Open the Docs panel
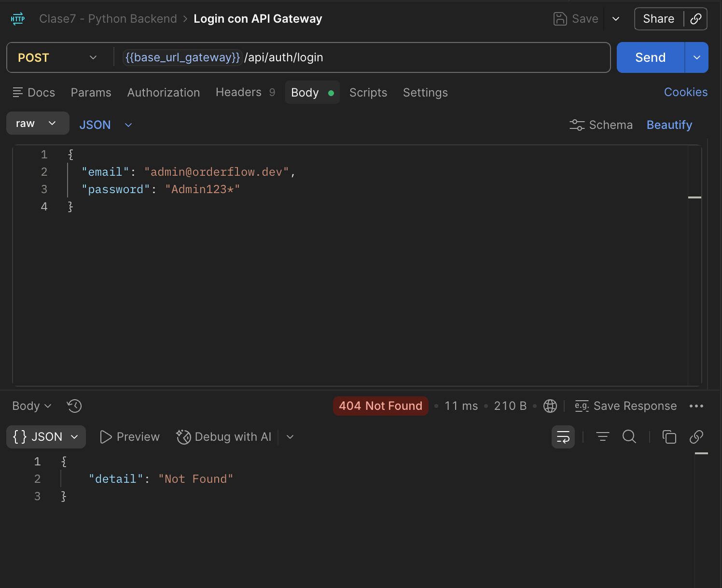Screen dimensions: 722x588 34,93
